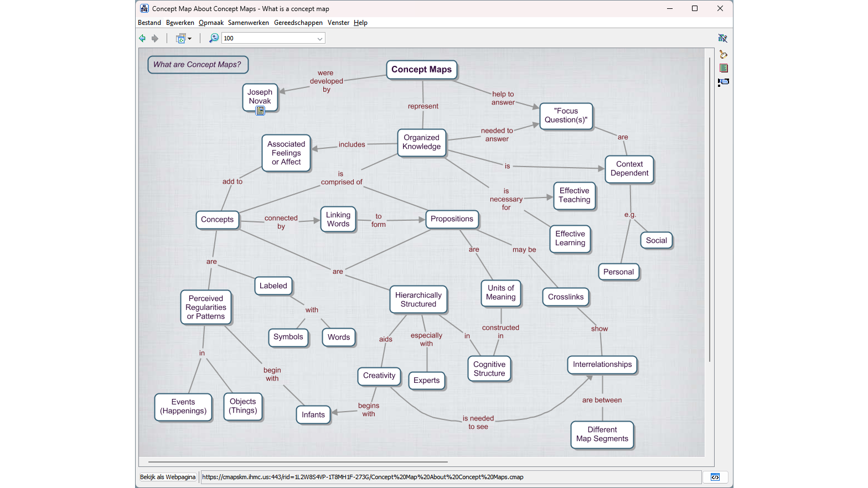Click the "is comprised of" linking phrase

point(342,178)
